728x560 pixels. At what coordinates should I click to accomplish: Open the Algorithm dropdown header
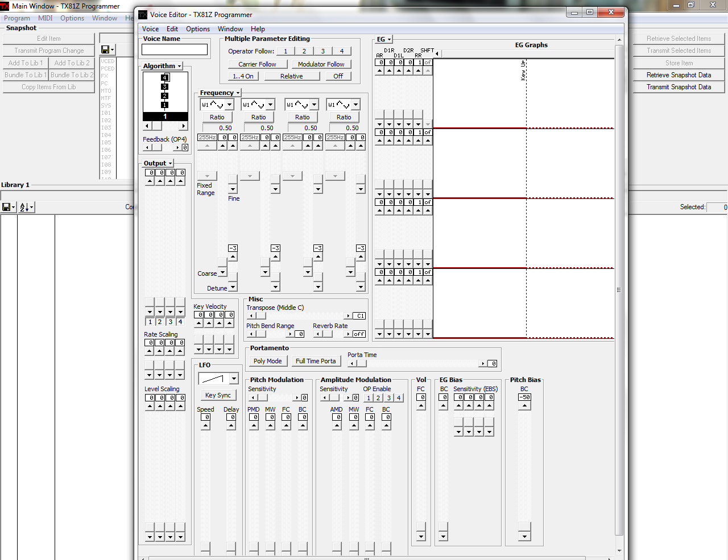pyautogui.click(x=162, y=66)
